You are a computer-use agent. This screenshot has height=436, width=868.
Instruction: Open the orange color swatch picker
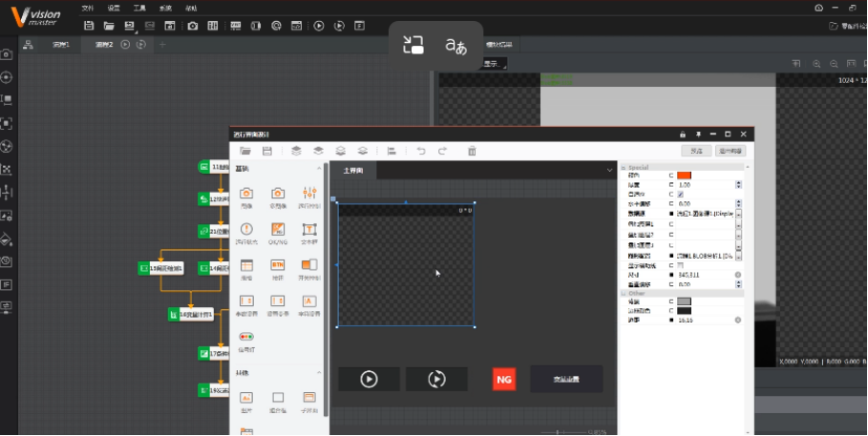click(685, 176)
